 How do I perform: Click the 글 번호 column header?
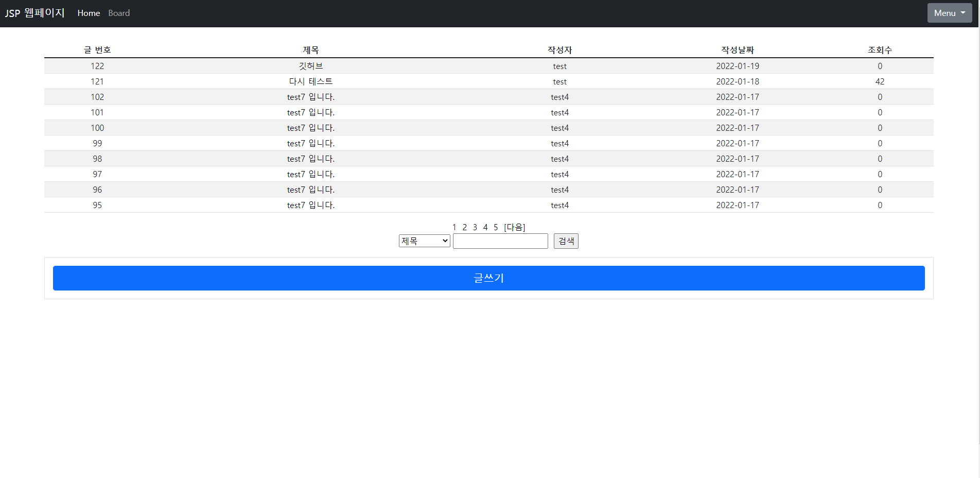tap(97, 50)
